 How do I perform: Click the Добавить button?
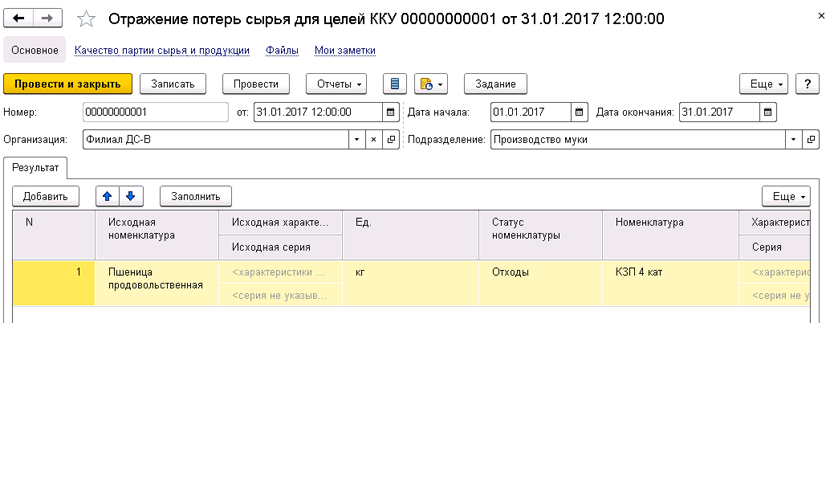pos(46,196)
